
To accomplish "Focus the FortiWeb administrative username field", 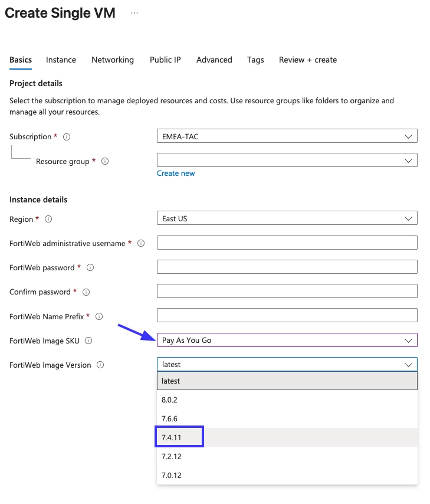I will coord(287,243).
